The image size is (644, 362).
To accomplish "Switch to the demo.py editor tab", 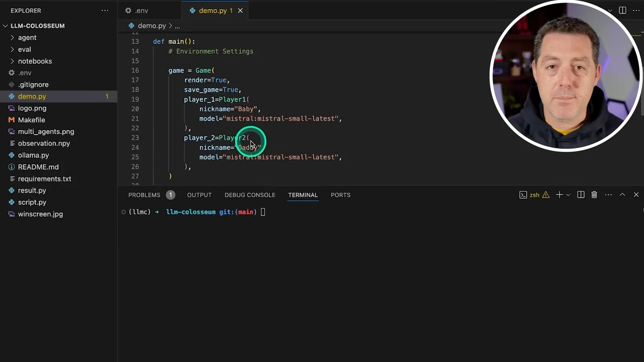I will pyautogui.click(x=212, y=10).
